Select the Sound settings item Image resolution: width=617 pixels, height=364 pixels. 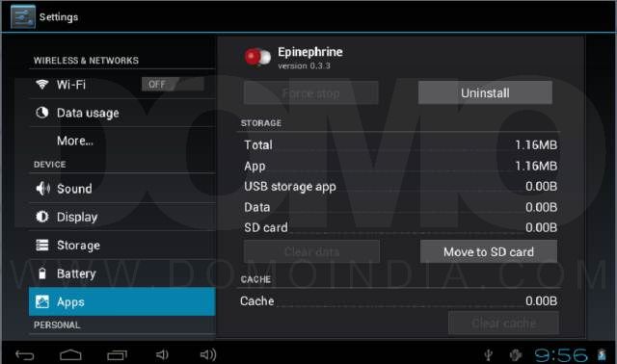122,189
